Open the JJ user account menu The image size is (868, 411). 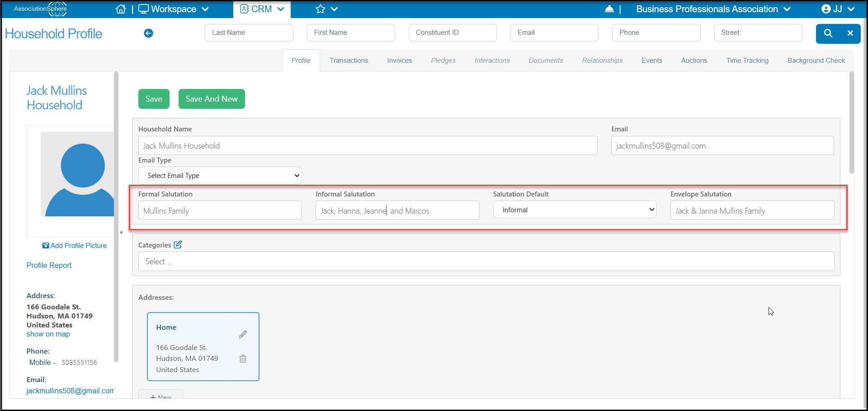coord(838,9)
